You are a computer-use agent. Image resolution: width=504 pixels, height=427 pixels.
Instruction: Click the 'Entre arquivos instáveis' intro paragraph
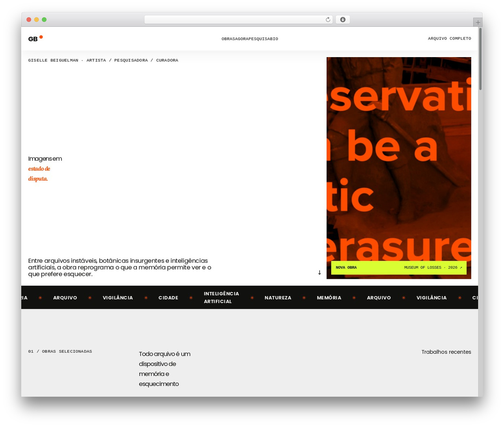(120, 267)
